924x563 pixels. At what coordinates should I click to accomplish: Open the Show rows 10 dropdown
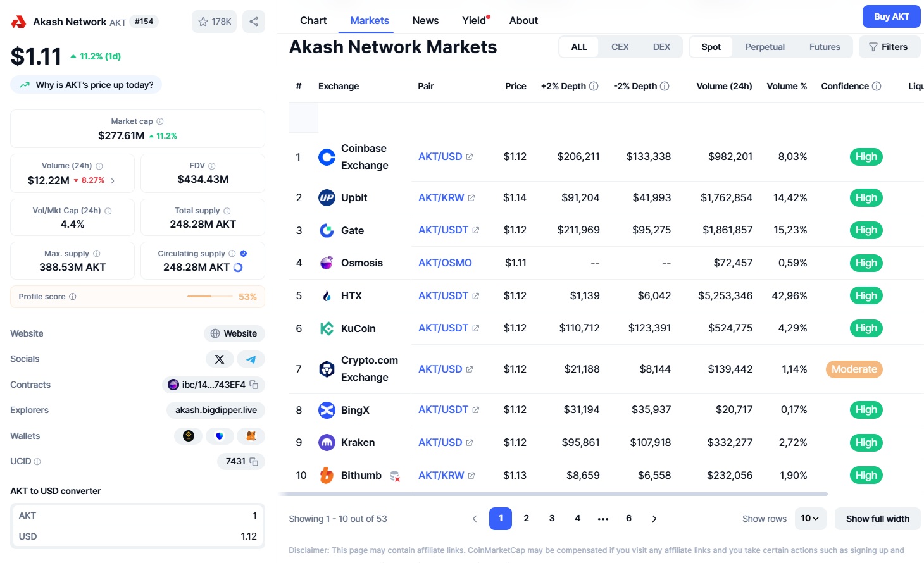coord(810,519)
